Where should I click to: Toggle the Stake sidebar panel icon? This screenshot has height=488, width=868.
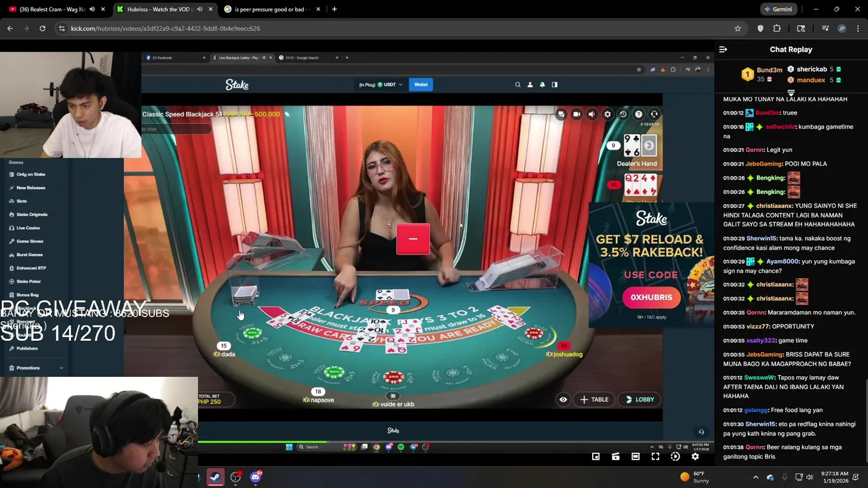point(554,85)
